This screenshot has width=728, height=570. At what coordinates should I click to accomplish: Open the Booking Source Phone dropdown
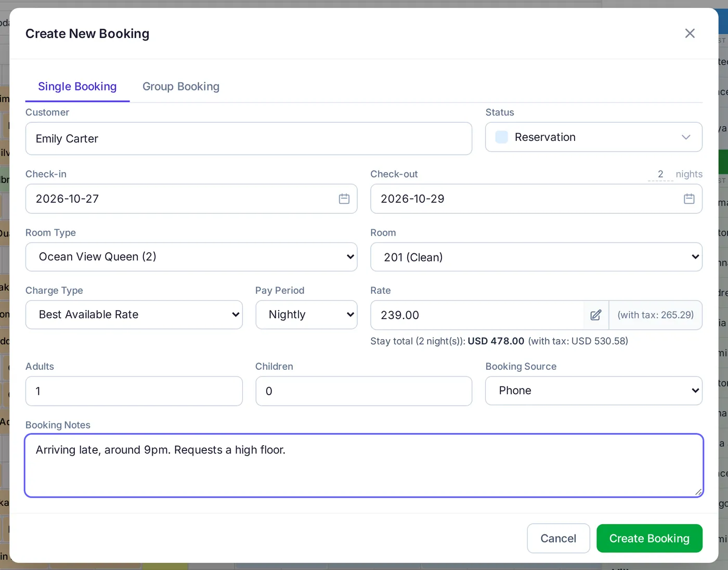click(x=594, y=391)
